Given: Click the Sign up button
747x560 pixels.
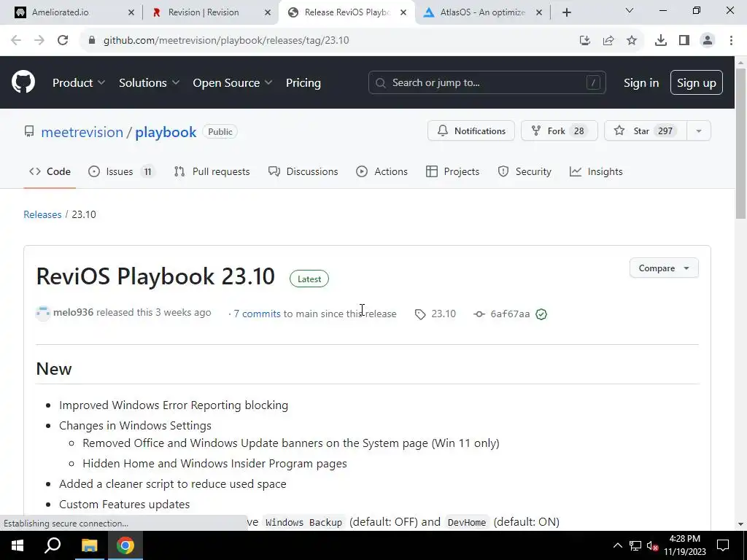Looking at the screenshot, I should click(x=697, y=83).
